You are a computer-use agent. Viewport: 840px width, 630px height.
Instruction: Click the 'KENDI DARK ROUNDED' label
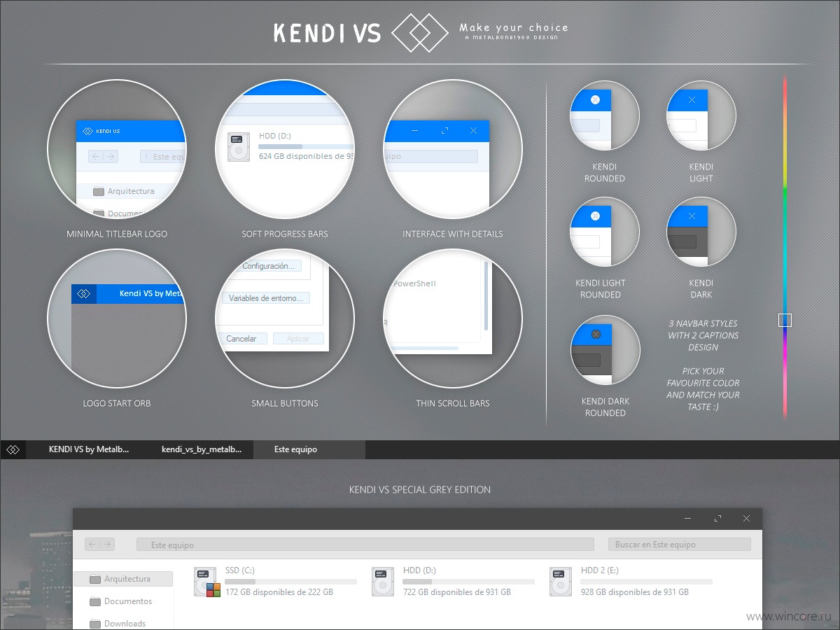605,407
